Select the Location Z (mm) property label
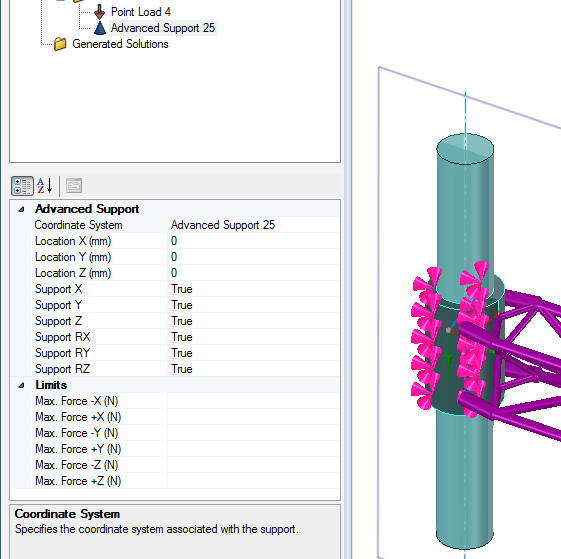This screenshot has height=559, width=561. tap(73, 273)
